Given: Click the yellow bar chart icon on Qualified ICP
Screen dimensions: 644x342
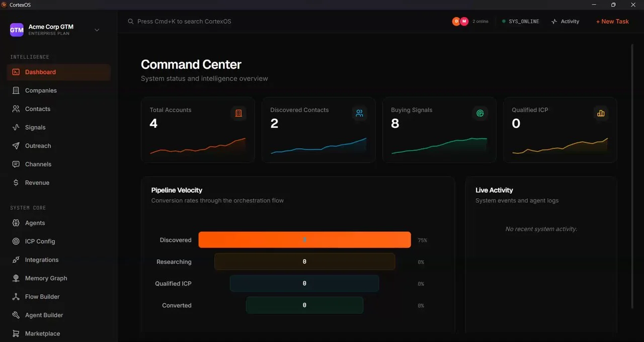Looking at the screenshot, I should pyautogui.click(x=601, y=113).
